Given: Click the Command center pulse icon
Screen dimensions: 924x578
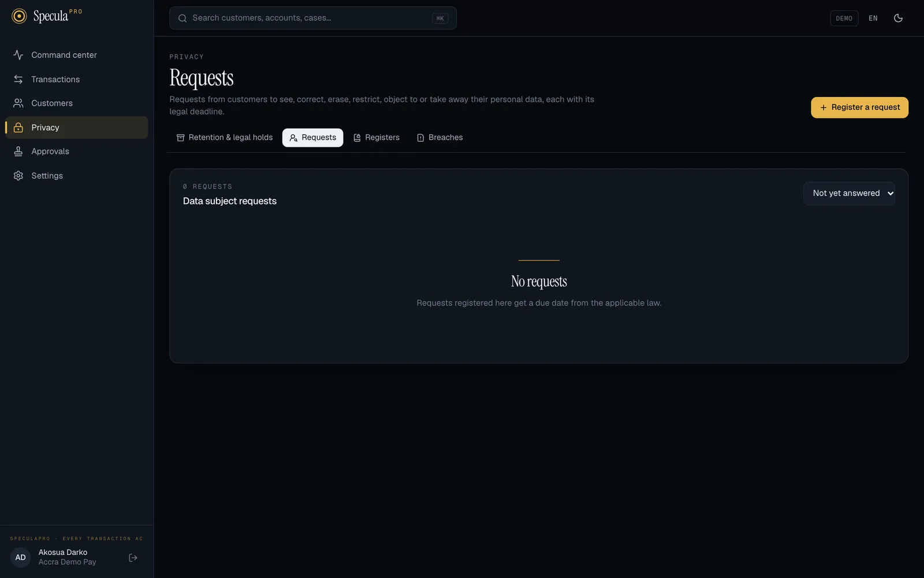Looking at the screenshot, I should [x=18, y=55].
